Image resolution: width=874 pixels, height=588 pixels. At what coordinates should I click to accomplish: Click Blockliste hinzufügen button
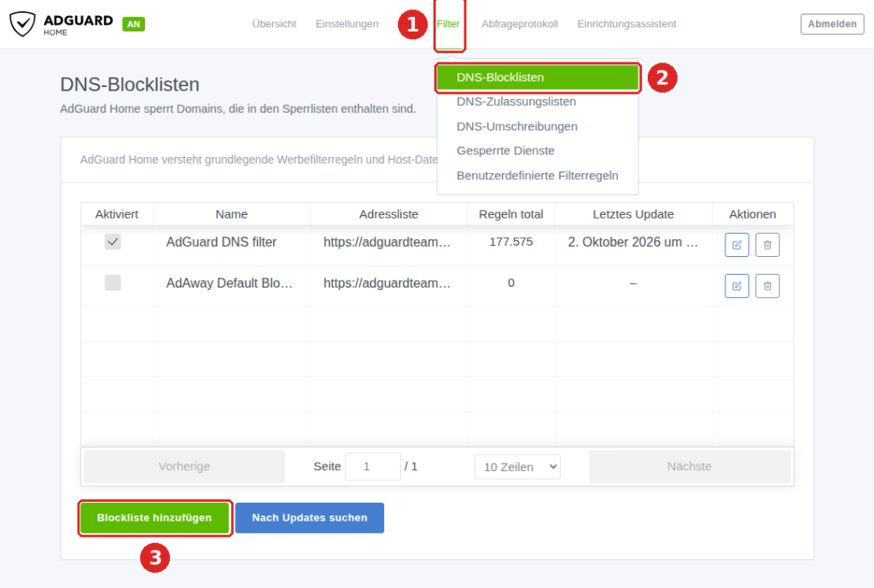tap(154, 518)
